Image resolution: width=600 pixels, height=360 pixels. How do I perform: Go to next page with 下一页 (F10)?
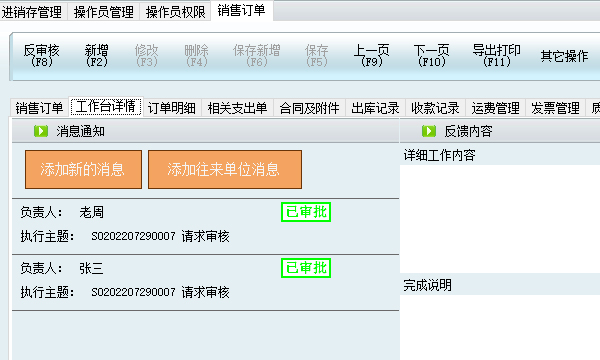click(431, 56)
